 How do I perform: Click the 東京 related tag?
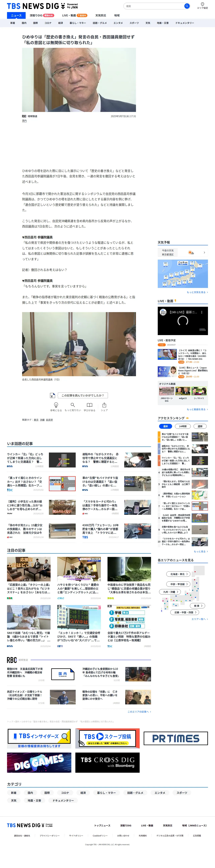pyautogui.click(x=36, y=420)
